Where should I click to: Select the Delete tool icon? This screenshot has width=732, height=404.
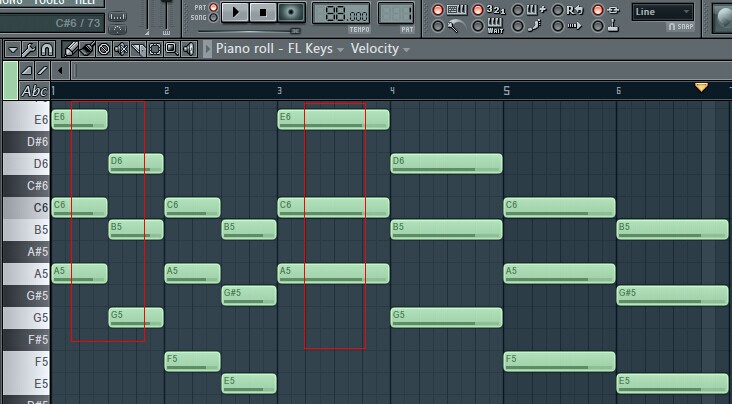(104, 49)
